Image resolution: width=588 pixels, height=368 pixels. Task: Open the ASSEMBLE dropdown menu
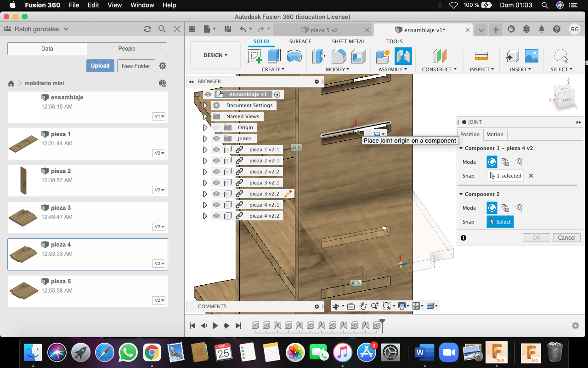click(393, 69)
